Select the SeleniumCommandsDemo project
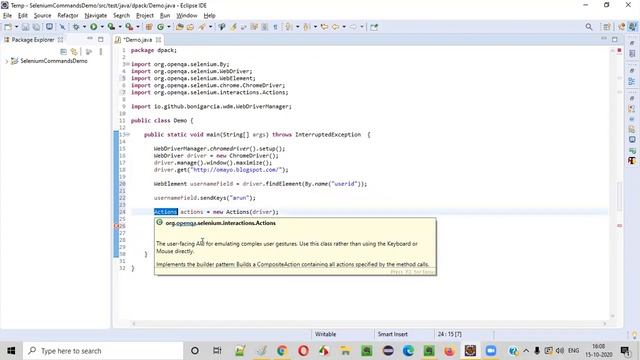The image size is (640, 360). (x=53, y=61)
